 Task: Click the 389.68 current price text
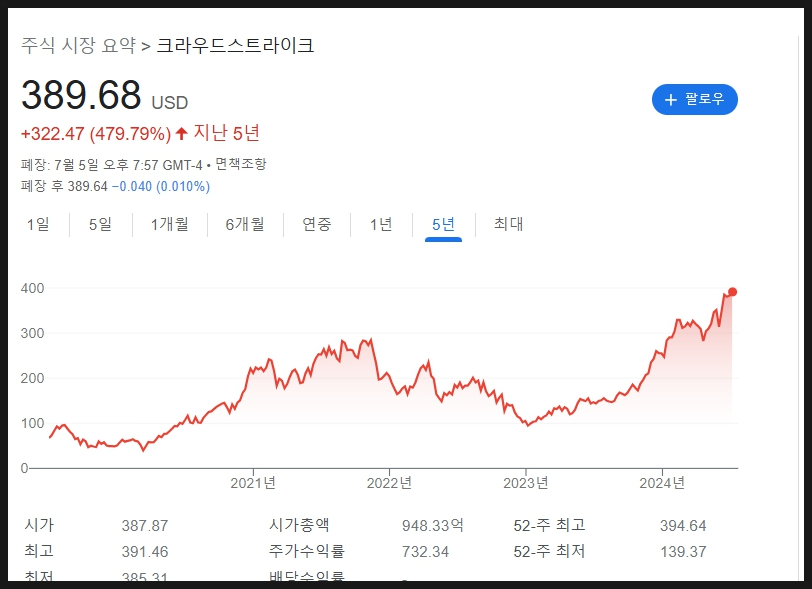pos(81,95)
